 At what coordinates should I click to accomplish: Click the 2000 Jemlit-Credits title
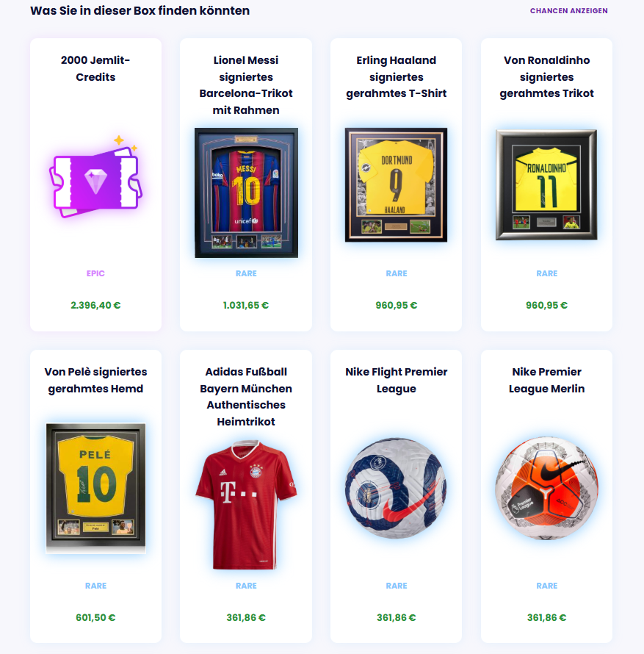(x=95, y=68)
